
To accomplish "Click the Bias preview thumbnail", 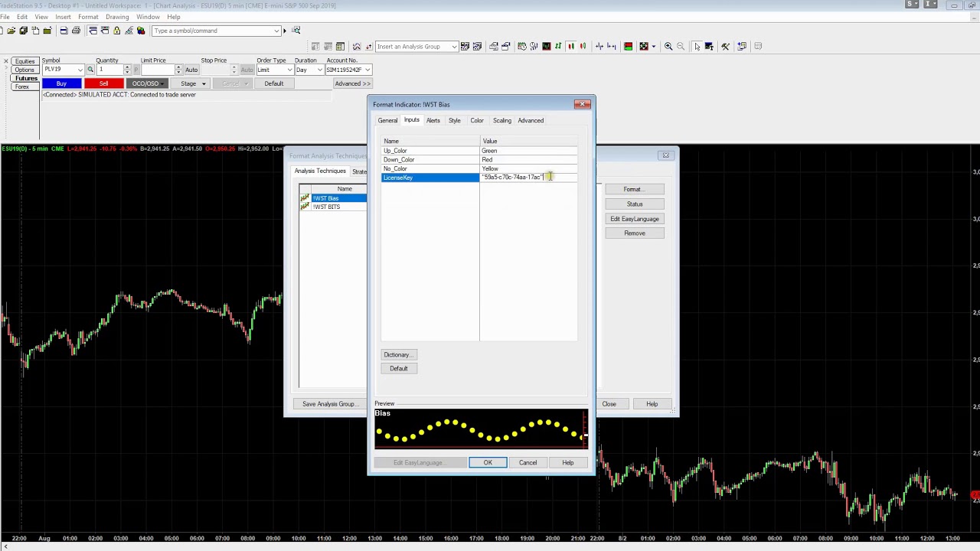I will 480,429.
